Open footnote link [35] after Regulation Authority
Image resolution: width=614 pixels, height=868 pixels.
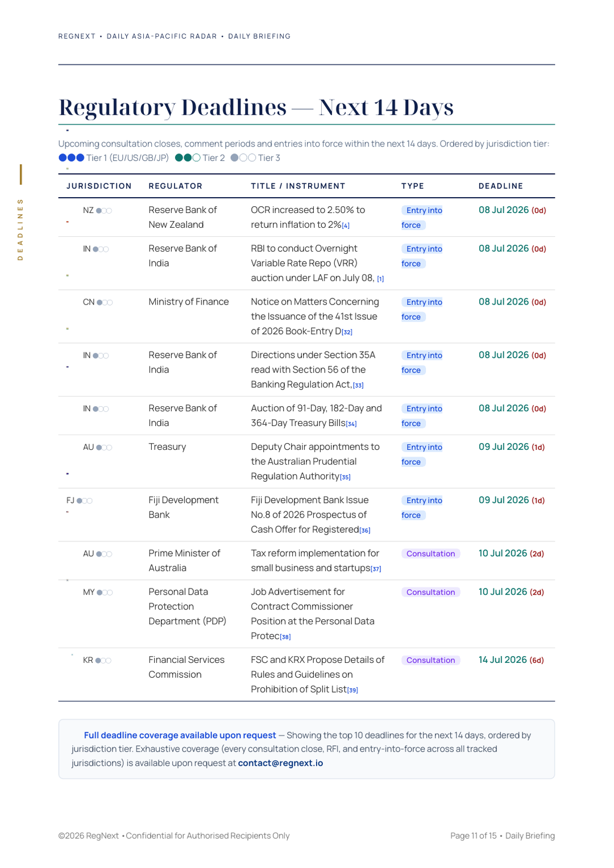pyautogui.click(x=345, y=477)
